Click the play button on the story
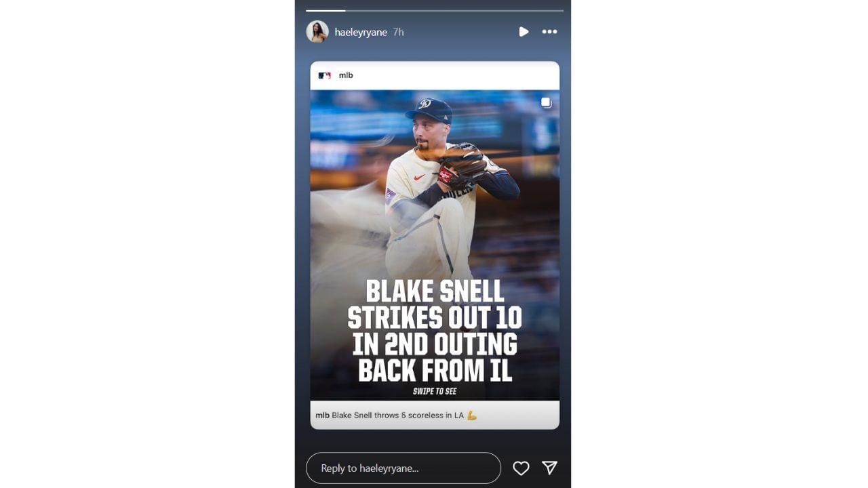Viewport: 868px width, 488px height. tap(524, 32)
